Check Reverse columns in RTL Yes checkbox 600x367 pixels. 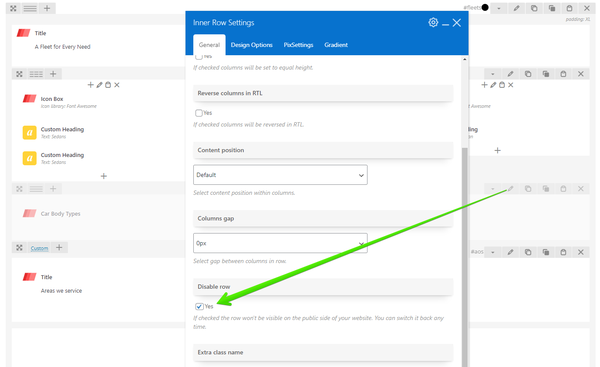199,113
